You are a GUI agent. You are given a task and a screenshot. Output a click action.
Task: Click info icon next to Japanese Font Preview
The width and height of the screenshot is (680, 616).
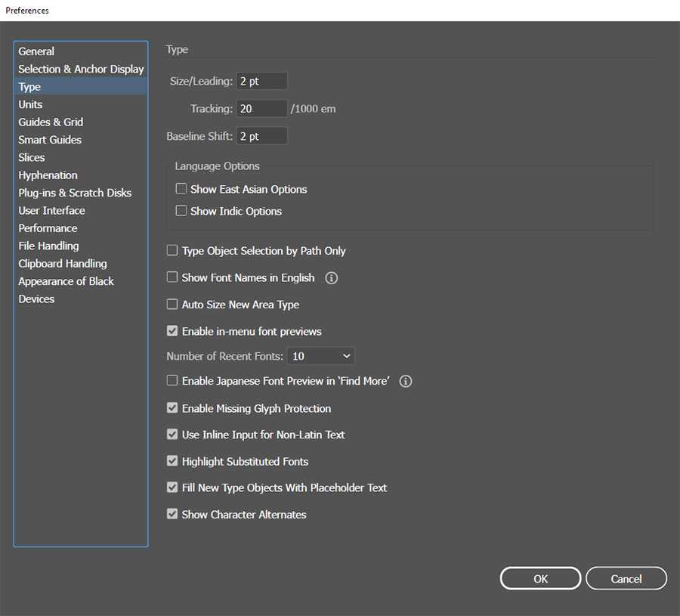tap(406, 381)
